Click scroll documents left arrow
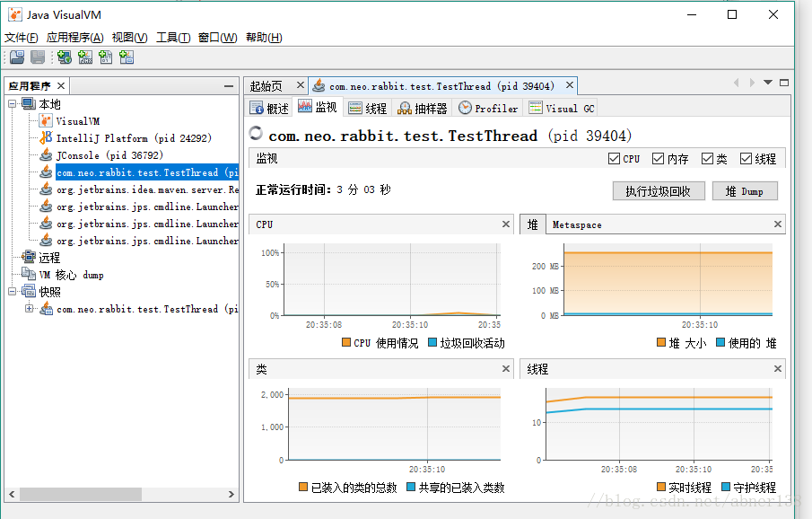This screenshot has width=812, height=519. coord(737,83)
